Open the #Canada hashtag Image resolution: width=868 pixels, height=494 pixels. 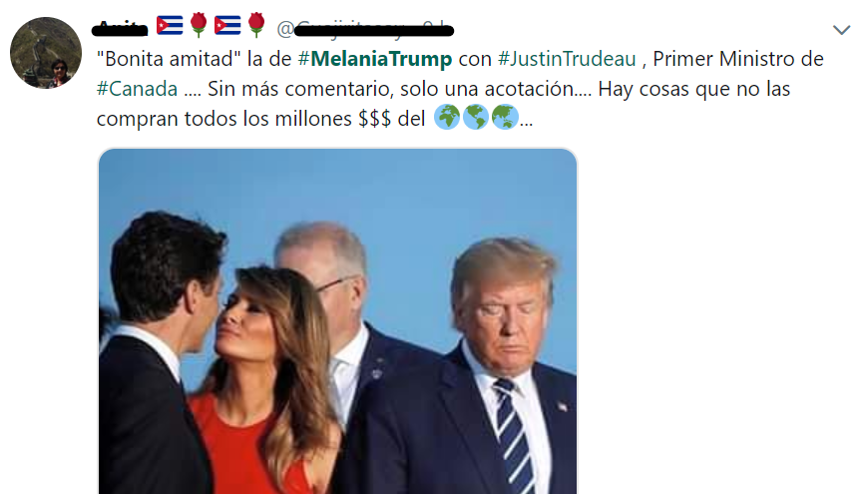(x=138, y=89)
